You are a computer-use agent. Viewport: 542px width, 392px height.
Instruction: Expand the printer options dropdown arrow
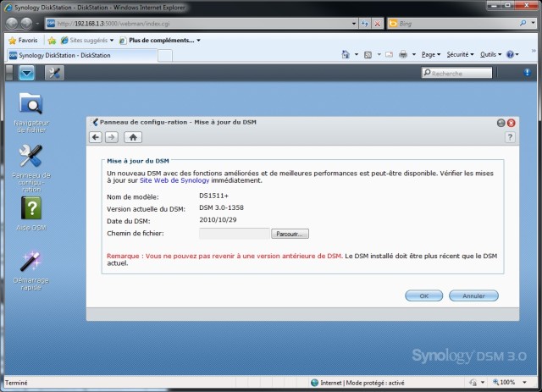point(414,55)
